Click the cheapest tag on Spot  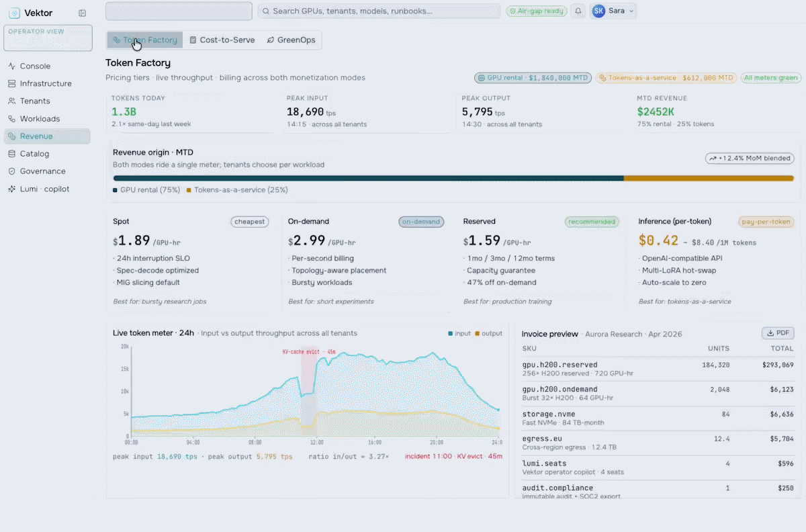coord(250,222)
